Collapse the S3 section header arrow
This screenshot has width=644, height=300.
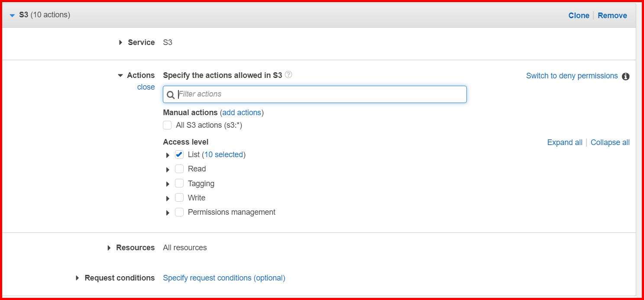point(12,15)
